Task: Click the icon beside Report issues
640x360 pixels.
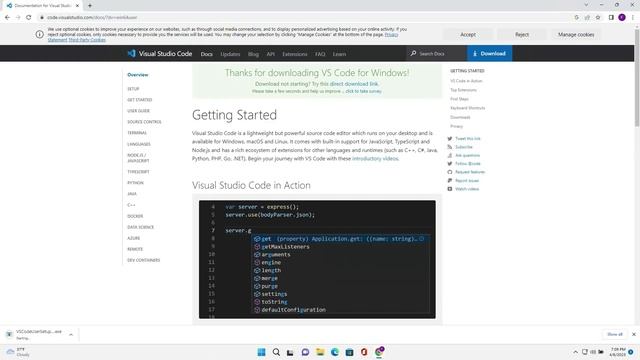Action: [x=450, y=180]
